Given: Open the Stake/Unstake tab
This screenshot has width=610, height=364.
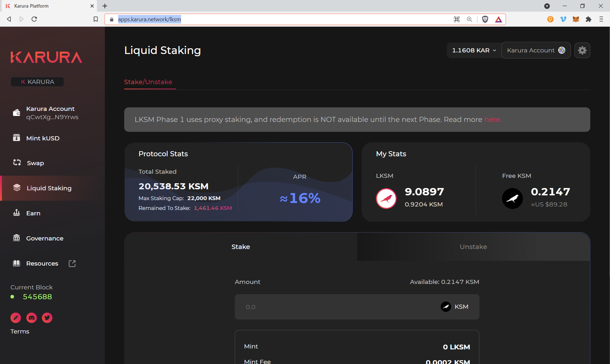Looking at the screenshot, I should point(148,82).
